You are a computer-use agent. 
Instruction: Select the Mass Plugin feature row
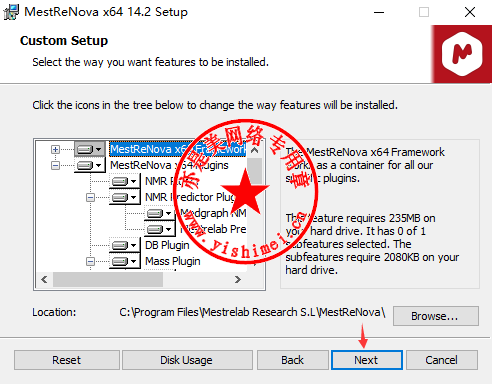(x=173, y=261)
